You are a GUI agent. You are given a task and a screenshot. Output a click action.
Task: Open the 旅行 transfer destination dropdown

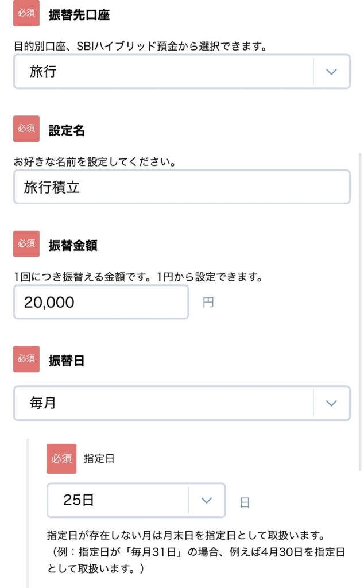(x=164, y=72)
